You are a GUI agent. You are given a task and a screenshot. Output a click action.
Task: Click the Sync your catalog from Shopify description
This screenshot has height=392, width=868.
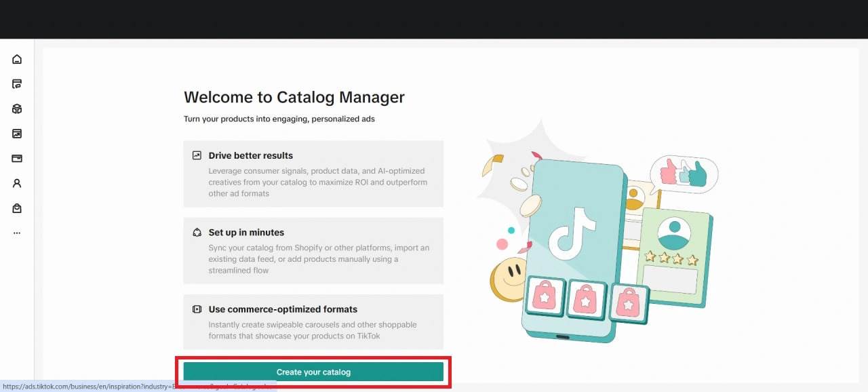[319, 259]
